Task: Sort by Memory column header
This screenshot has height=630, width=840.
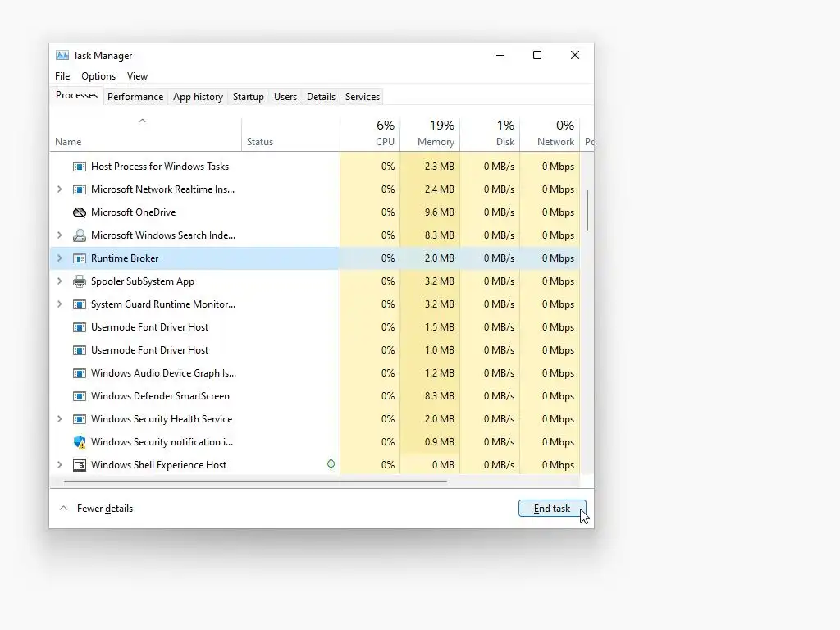Action: 430,134
